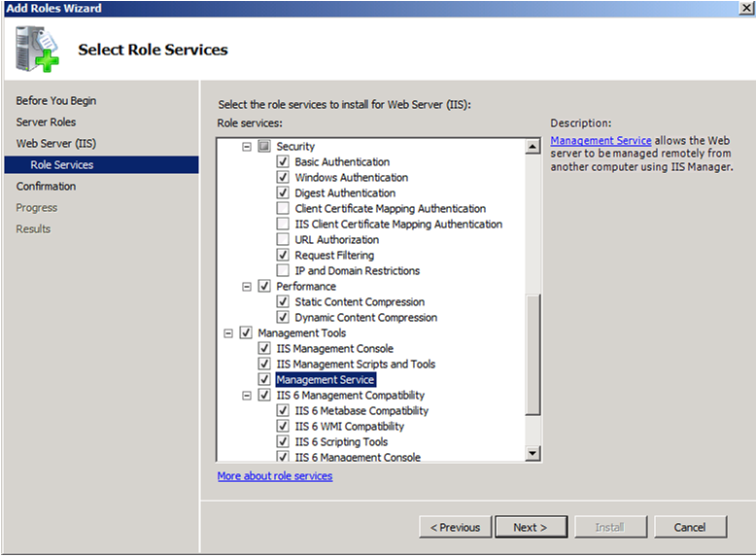Select Dynamic Content Compression label
This screenshot has height=557, width=756.
click(x=366, y=317)
